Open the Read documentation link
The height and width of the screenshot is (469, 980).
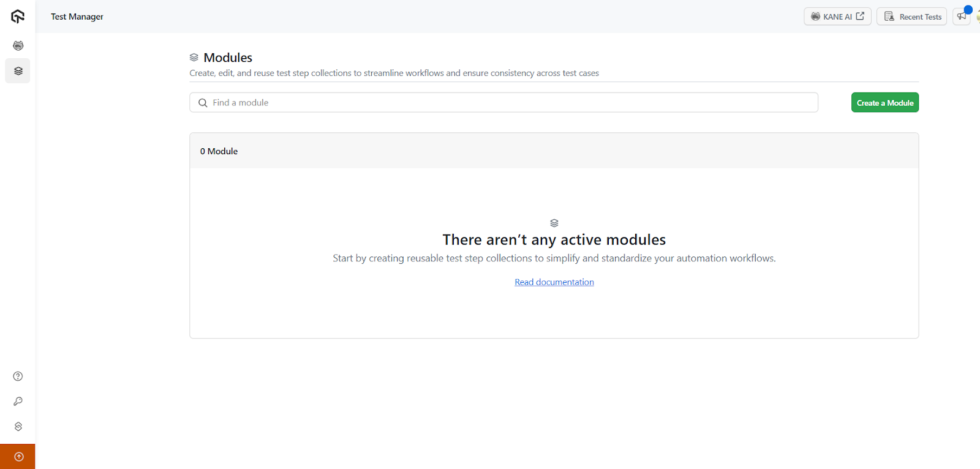pos(554,282)
